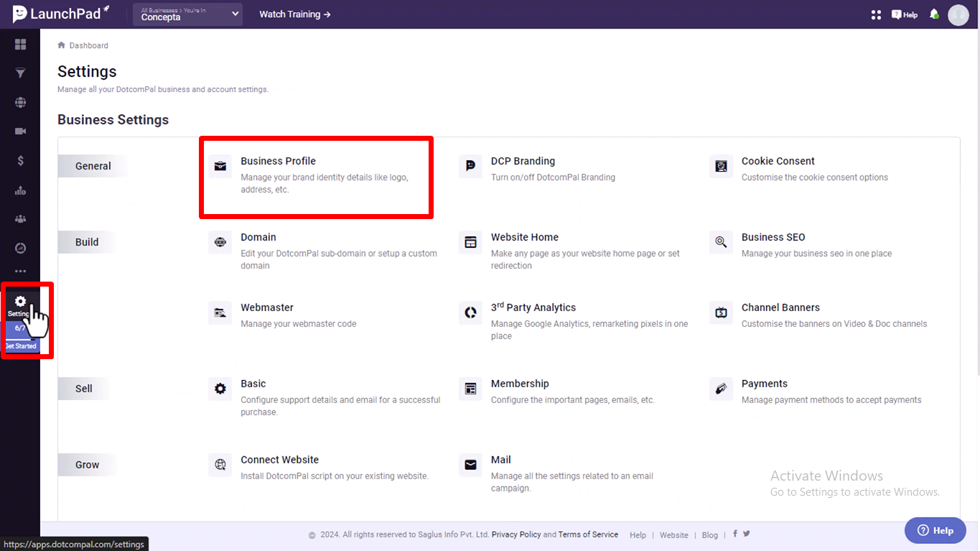The image size is (980, 551).
Task: Open Privacy Policy link
Action: [x=516, y=534]
